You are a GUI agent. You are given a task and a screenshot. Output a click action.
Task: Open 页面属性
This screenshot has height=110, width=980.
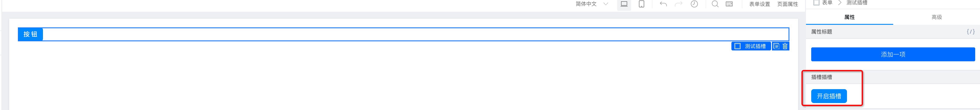pyautogui.click(x=787, y=4)
